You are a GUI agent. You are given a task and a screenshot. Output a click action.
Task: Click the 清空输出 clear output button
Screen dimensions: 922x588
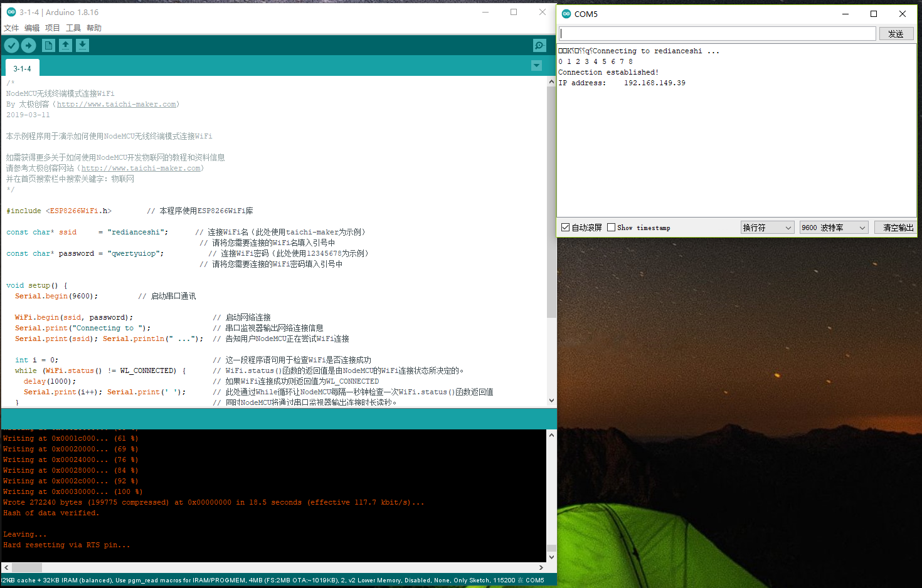(x=898, y=228)
